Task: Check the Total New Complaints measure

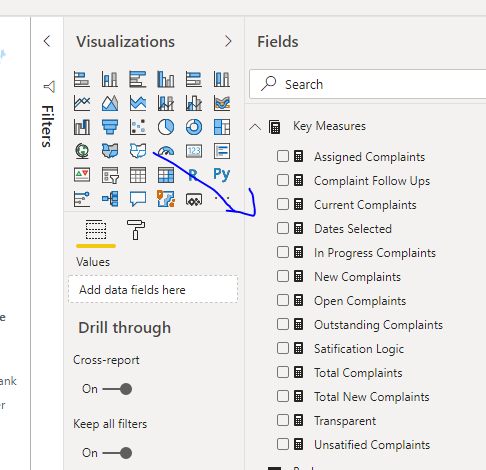Action: (x=283, y=396)
